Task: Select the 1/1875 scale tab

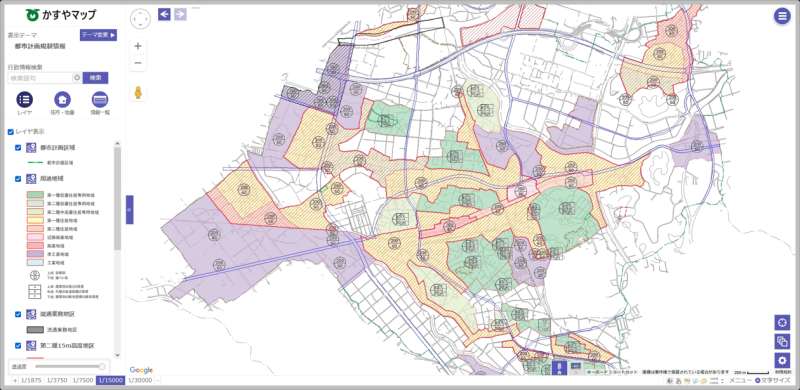Action: tap(31, 380)
